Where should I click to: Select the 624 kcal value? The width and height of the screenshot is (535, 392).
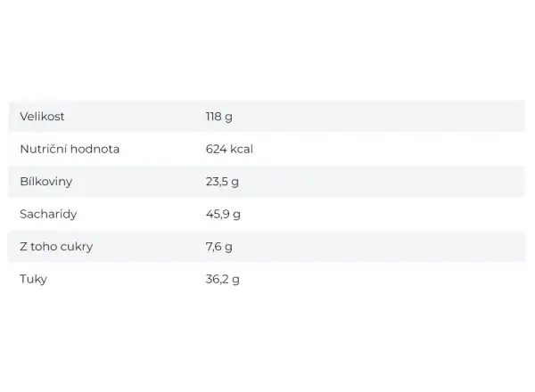pos(229,149)
